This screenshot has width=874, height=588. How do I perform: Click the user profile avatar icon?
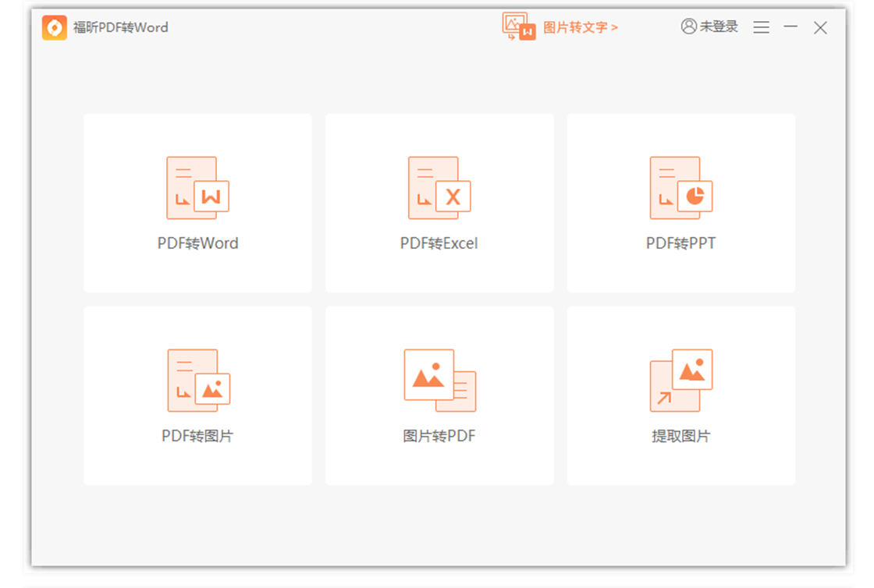(x=688, y=27)
